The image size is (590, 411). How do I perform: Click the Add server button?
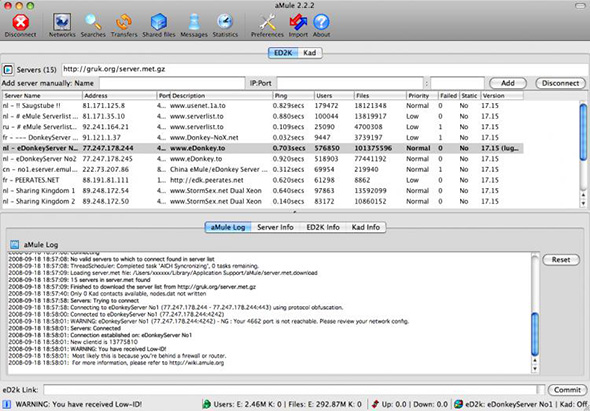(x=508, y=83)
